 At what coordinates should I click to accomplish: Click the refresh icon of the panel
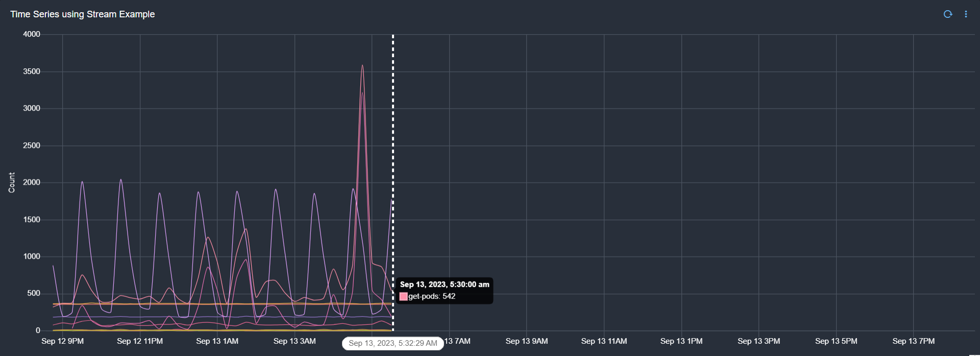click(x=948, y=14)
